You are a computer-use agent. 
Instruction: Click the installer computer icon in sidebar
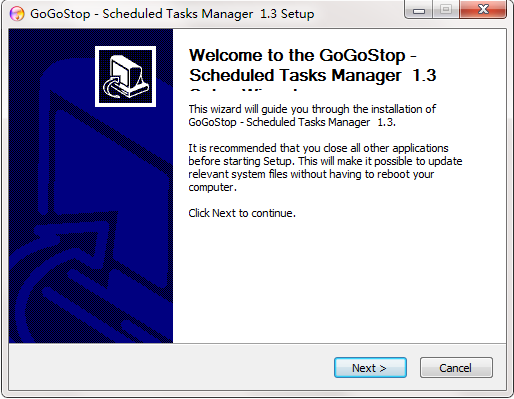[125, 76]
